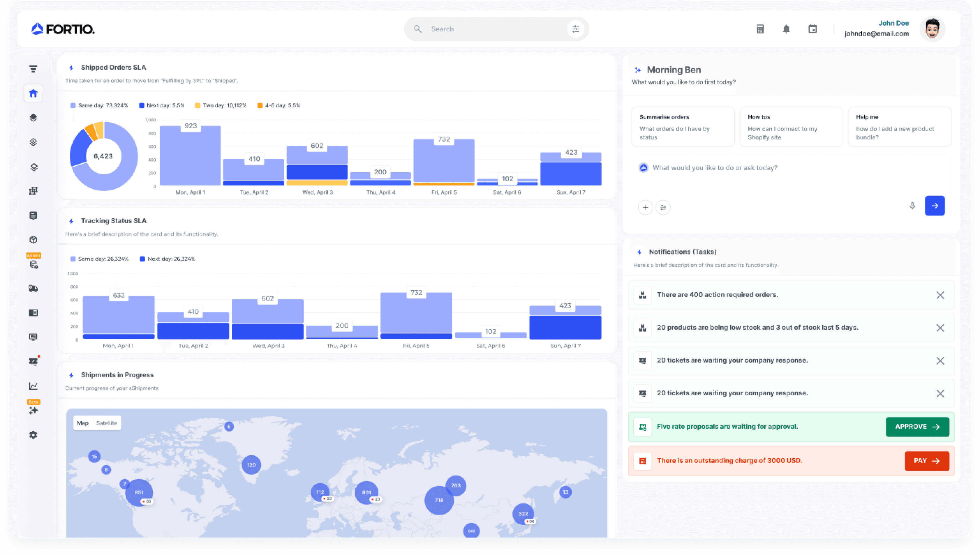Collapse sidebar with top menu icon

(33, 69)
